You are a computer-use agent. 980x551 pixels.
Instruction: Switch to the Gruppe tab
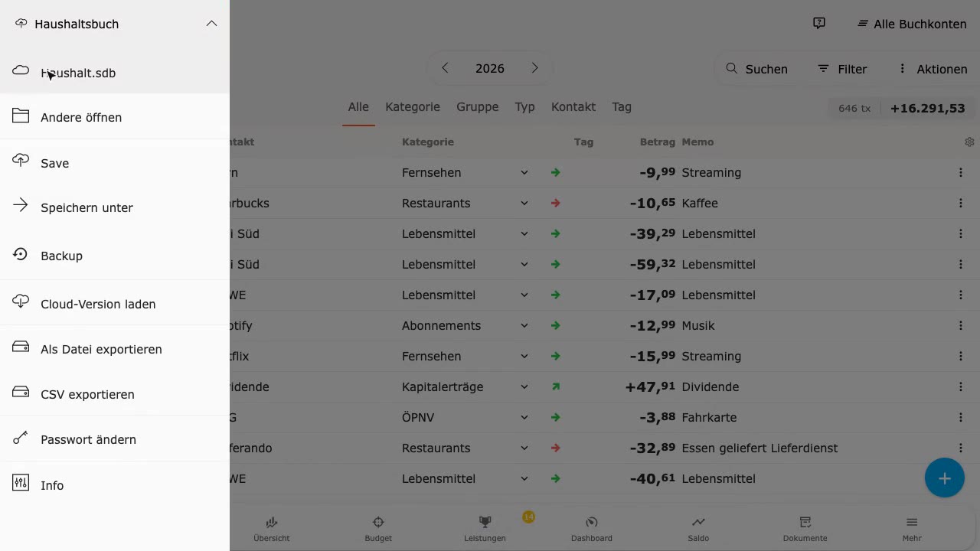point(478,107)
